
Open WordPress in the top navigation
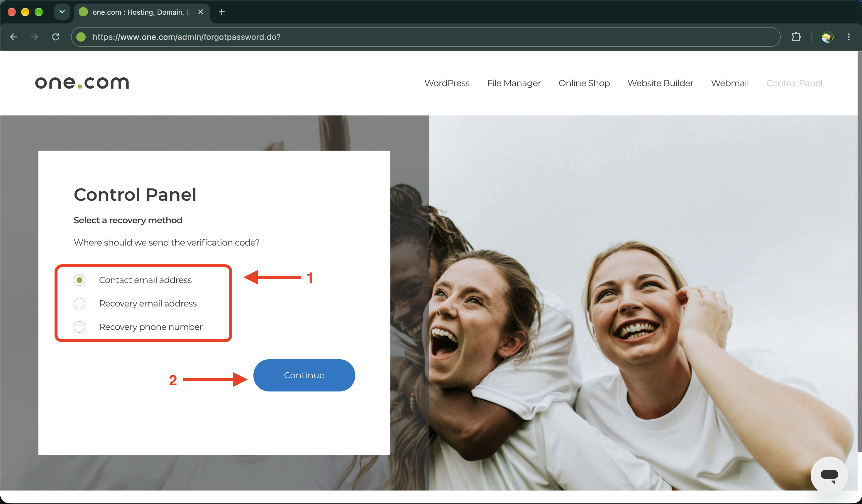click(x=447, y=83)
